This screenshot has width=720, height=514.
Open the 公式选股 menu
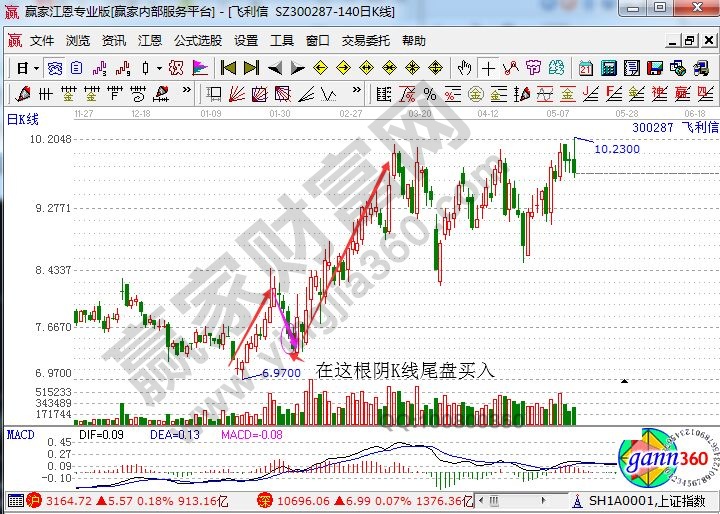point(198,41)
